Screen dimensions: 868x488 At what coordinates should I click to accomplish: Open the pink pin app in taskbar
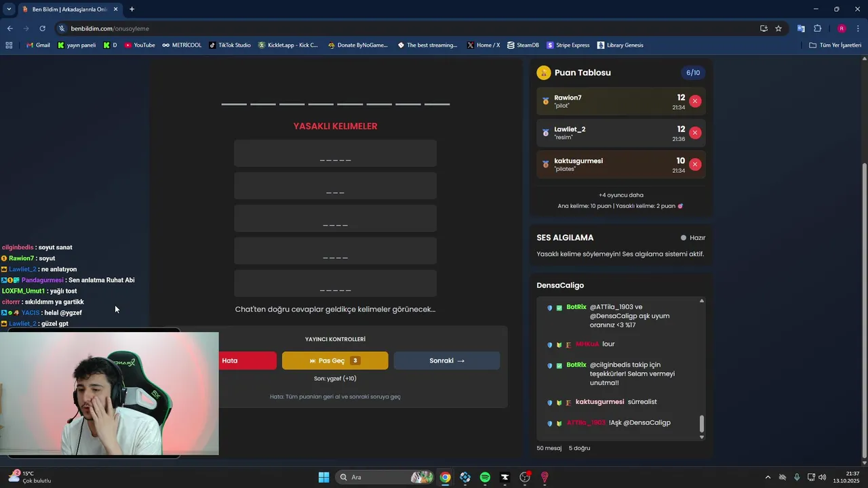(545, 477)
